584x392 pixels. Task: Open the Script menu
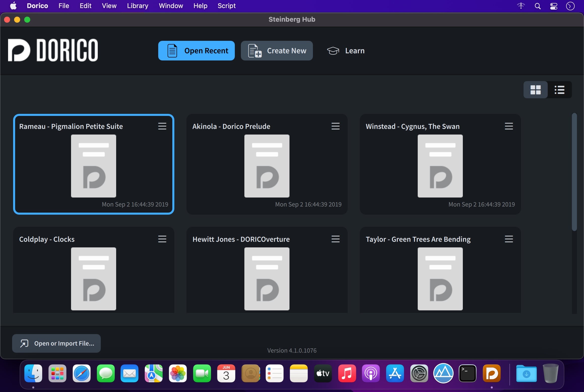[x=226, y=6]
